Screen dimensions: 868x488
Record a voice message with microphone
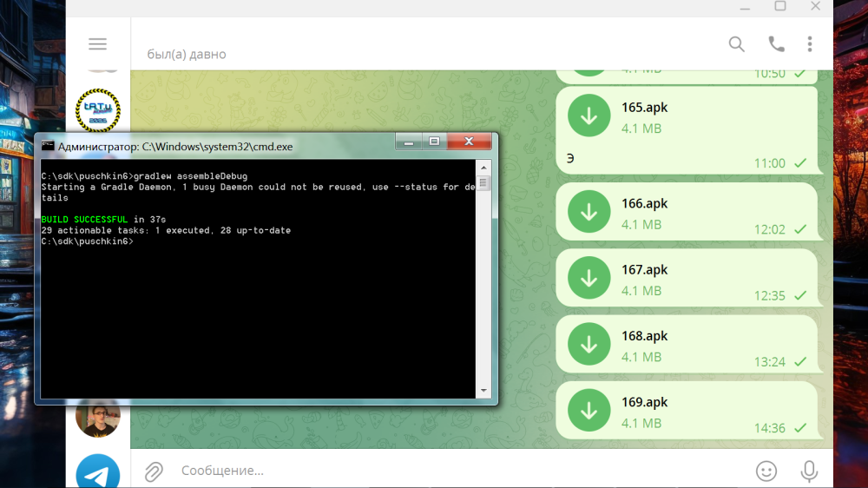(809, 471)
